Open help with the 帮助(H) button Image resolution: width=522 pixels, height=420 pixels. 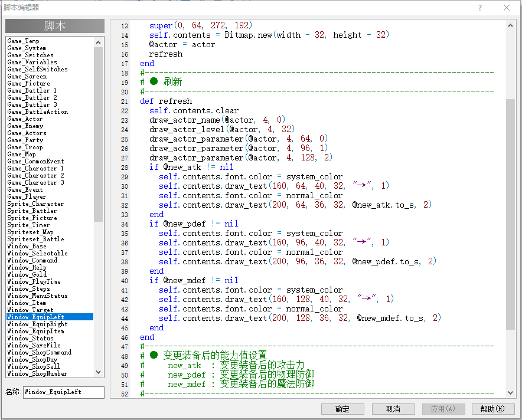click(492, 409)
